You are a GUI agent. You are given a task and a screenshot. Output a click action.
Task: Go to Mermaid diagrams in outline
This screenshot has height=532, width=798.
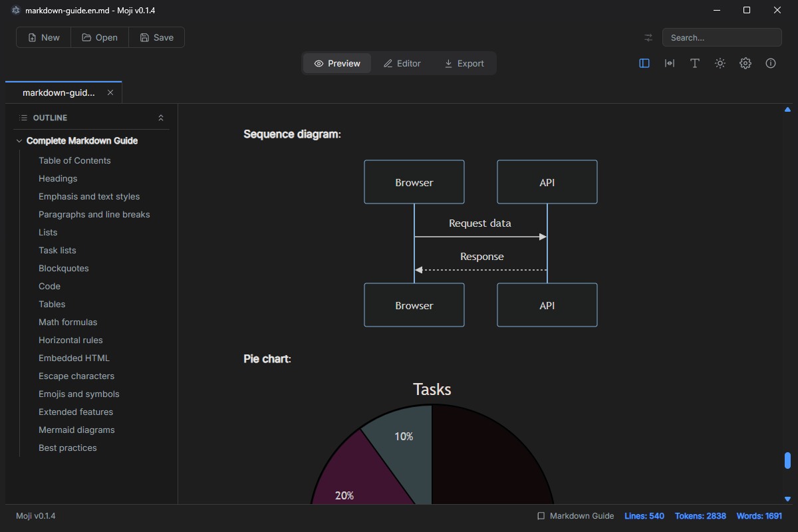tap(76, 430)
